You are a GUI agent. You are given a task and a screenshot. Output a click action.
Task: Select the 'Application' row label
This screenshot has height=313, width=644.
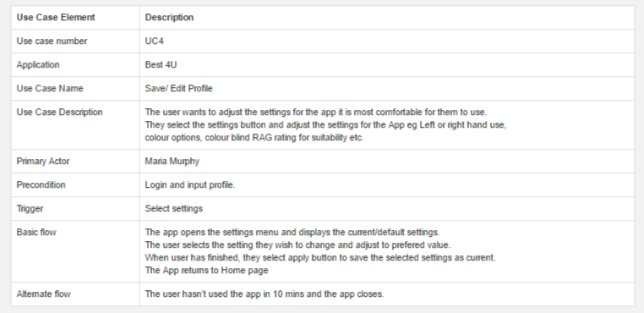point(38,64)
